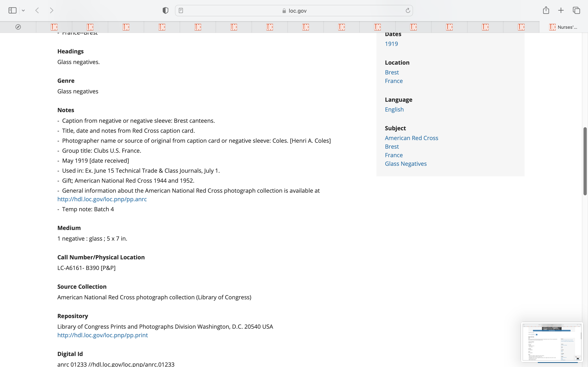Open the American Red Cross subject link
This screenshot has height=367, width=588.
411,138
